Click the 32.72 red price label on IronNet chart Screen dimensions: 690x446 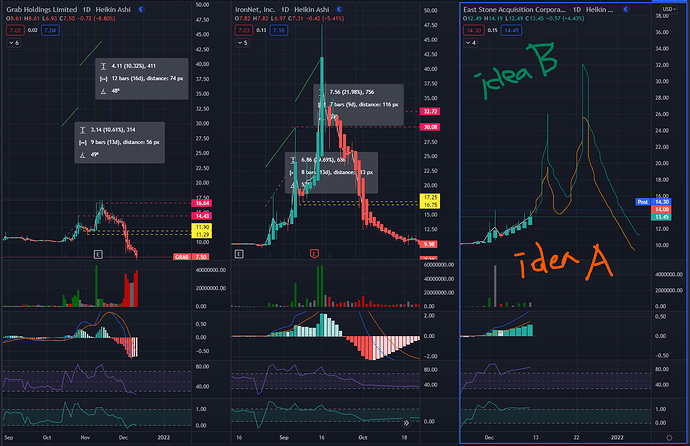(x=430, y=112)
